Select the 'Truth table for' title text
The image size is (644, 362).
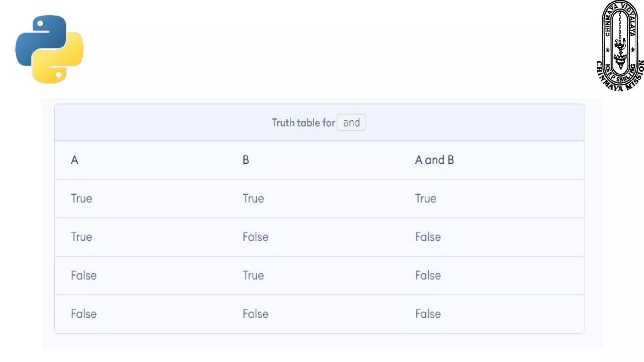point(303,123)
